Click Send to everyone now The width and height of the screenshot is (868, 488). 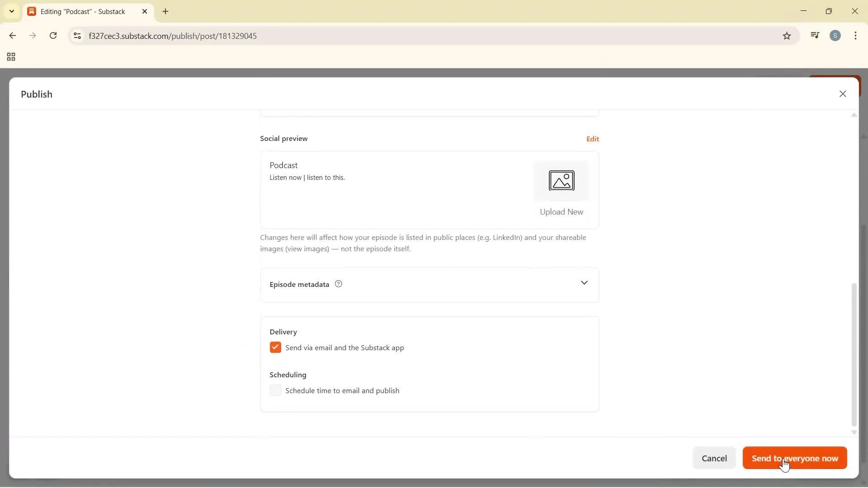click(x=794, y=458)
